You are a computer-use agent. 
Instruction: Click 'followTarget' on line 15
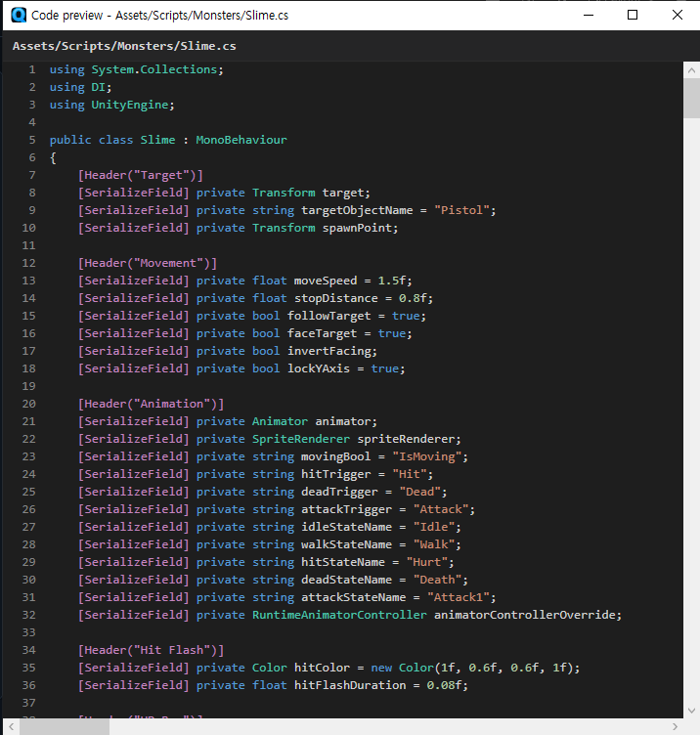(x=328, y=316)
